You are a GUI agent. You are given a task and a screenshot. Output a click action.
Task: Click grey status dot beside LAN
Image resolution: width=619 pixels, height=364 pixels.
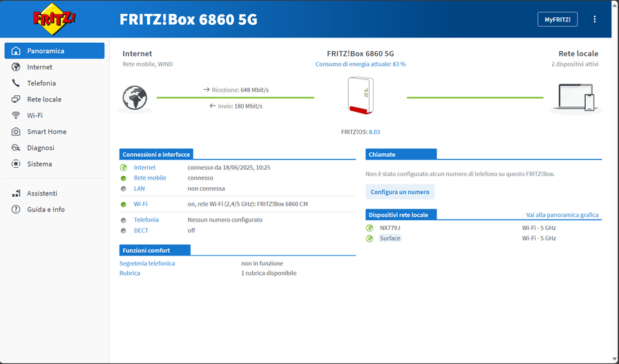124,189
